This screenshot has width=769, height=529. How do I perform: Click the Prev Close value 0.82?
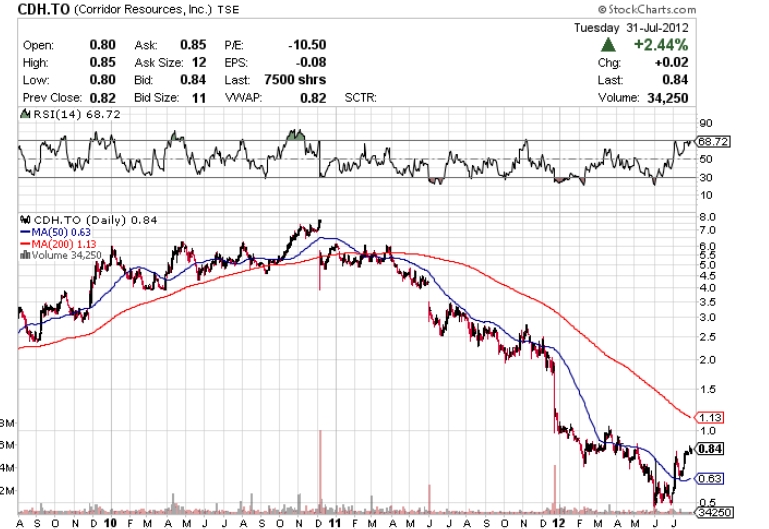103,98
